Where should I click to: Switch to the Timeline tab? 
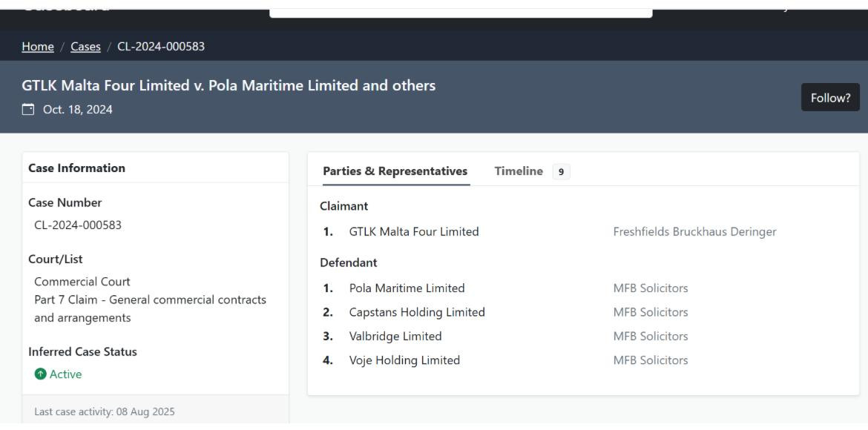pos(519,171)
